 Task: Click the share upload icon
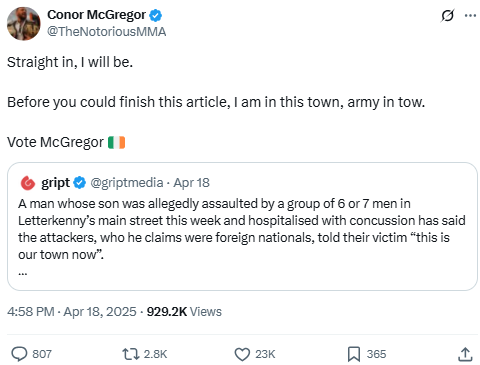[465, 354]
